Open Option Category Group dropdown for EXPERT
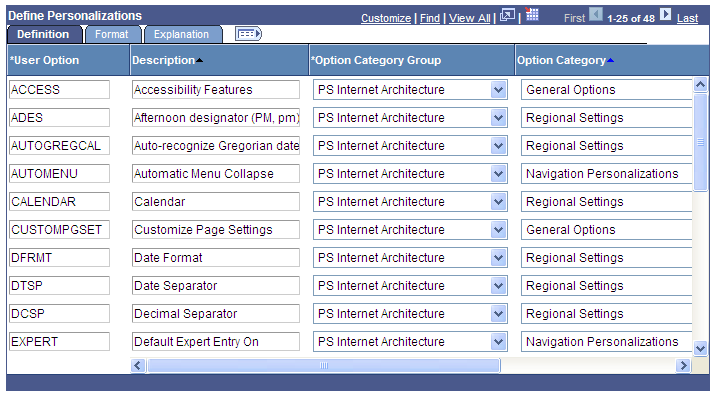 499,342
